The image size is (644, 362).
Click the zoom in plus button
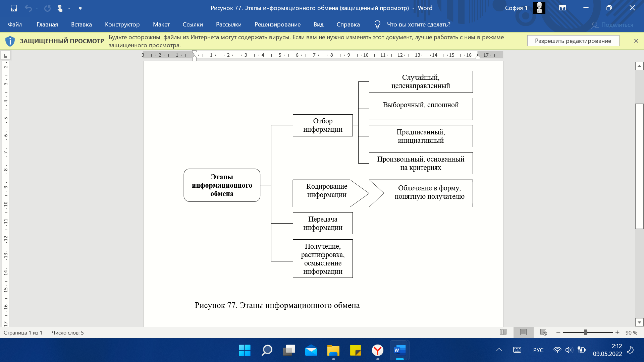(x=617, y=333)
